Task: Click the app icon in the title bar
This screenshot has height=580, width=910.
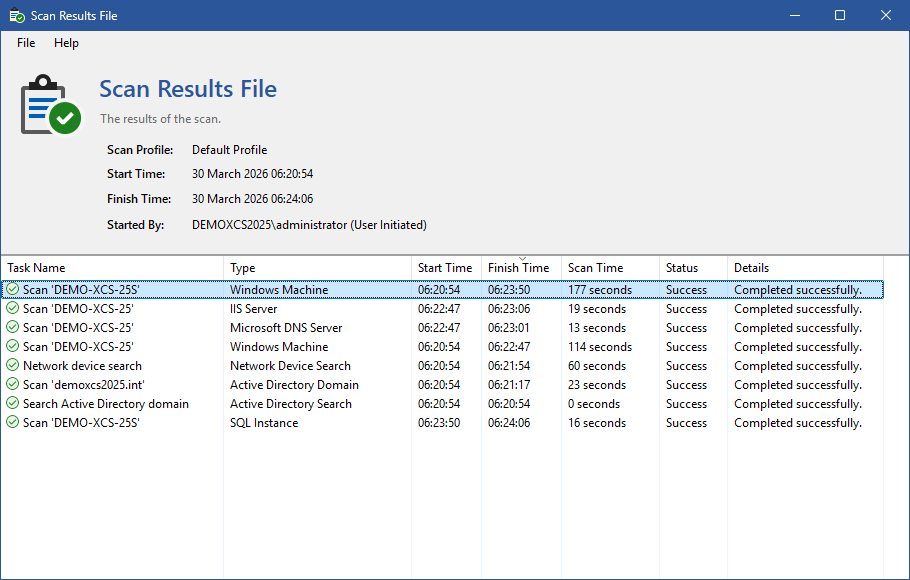Action: [17, 15]
